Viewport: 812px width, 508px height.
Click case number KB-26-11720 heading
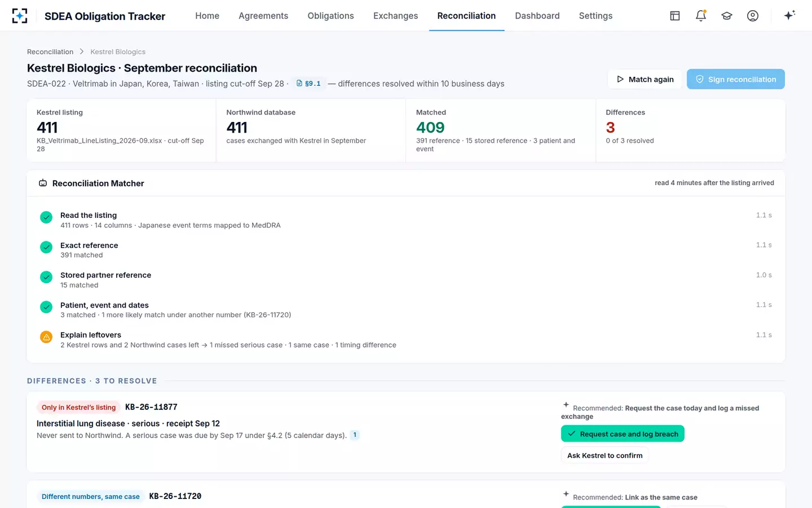[x=175, y=496]
